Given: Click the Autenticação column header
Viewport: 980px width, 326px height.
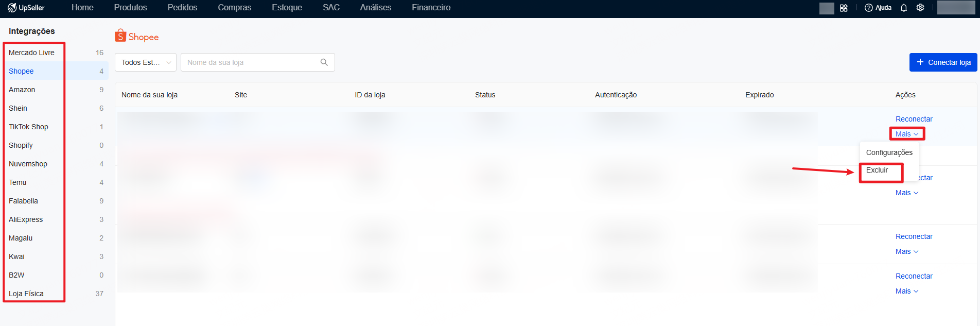Looking at the screenshot, I should [x=616, y=95].
